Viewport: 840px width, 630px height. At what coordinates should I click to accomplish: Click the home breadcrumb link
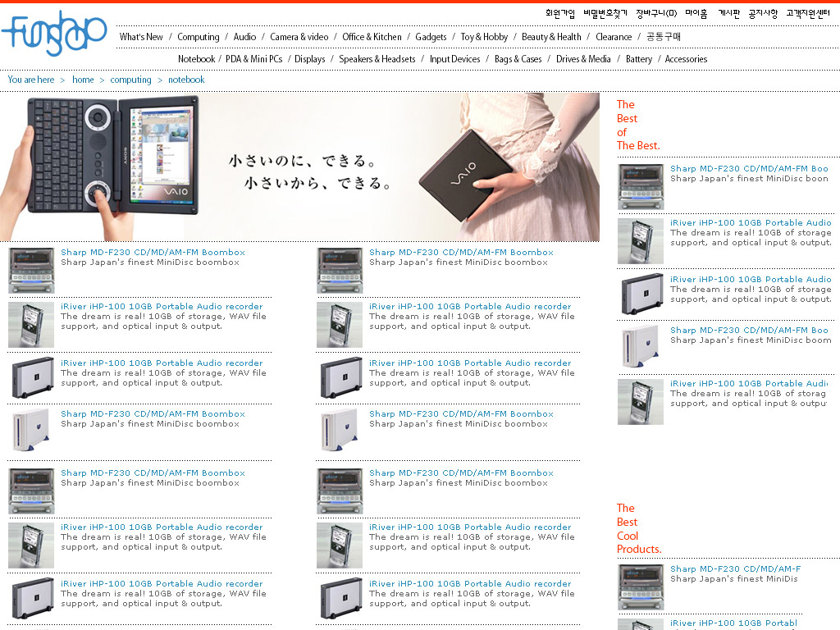pos(83,80)
